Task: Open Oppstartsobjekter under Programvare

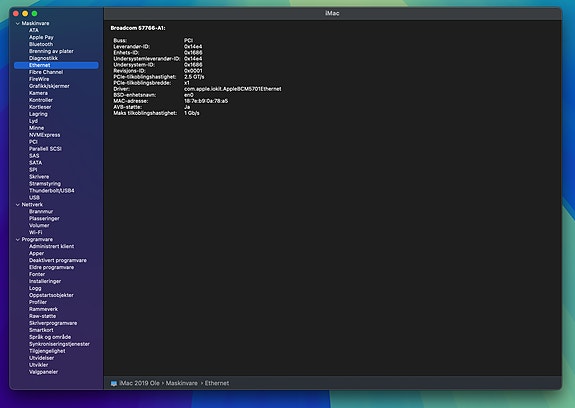Action: click(x=51, y=295)
